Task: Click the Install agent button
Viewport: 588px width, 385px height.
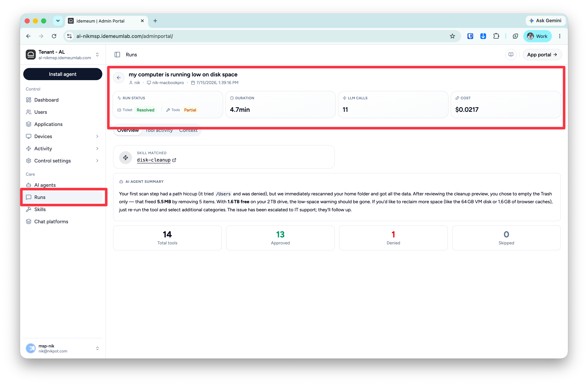Action: (x=63, y=74)
